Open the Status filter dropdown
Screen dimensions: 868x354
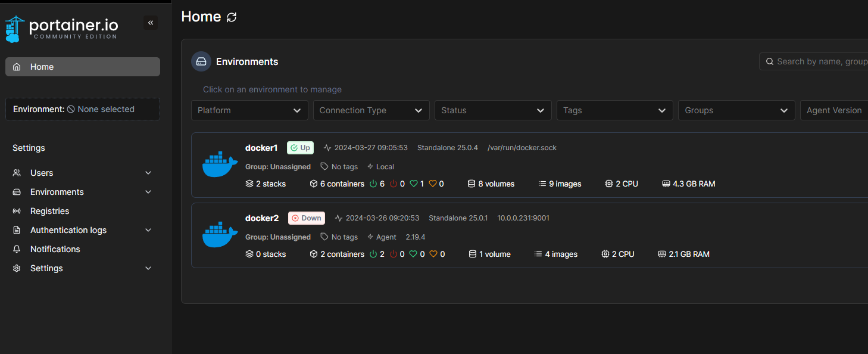tap(493, 110)
